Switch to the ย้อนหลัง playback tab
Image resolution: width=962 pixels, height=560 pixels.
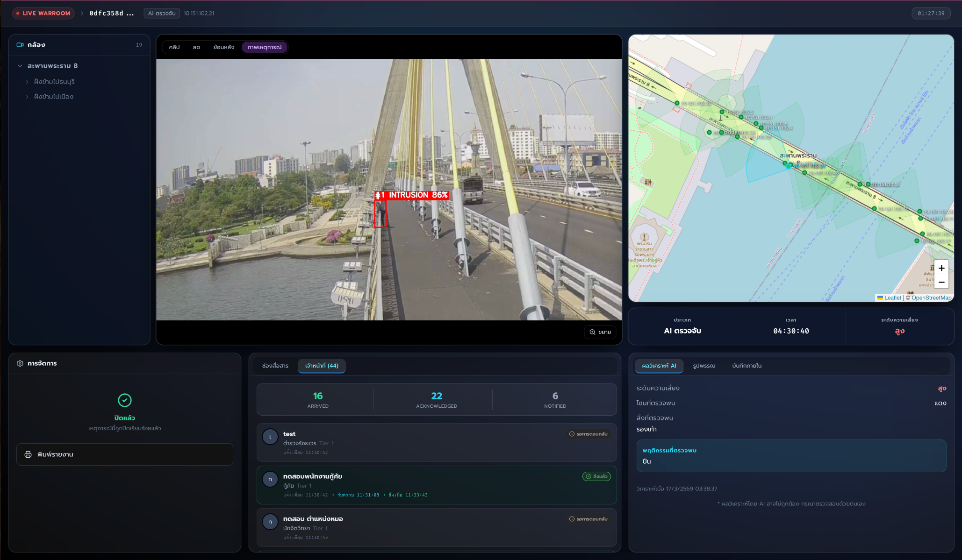click(223, 47)
